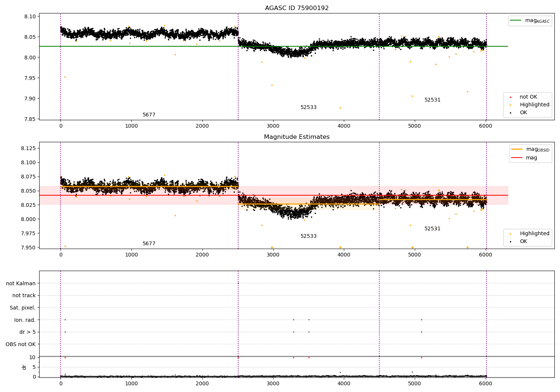560x392 pixels.
Task: Click x-axis tick 5000 under the dr plot
Action: 415,383
